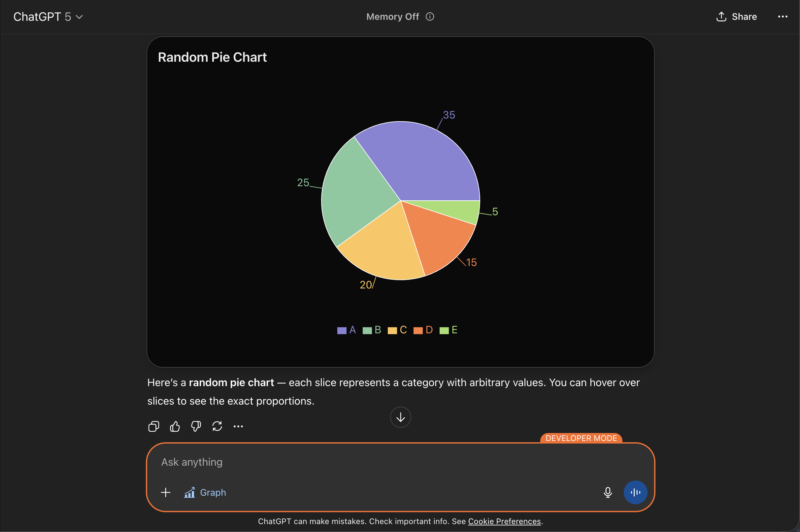The width and height of the screenshot is (800, 532).
Task: Select the Graph tool
Action: click(x=205, y=492)
